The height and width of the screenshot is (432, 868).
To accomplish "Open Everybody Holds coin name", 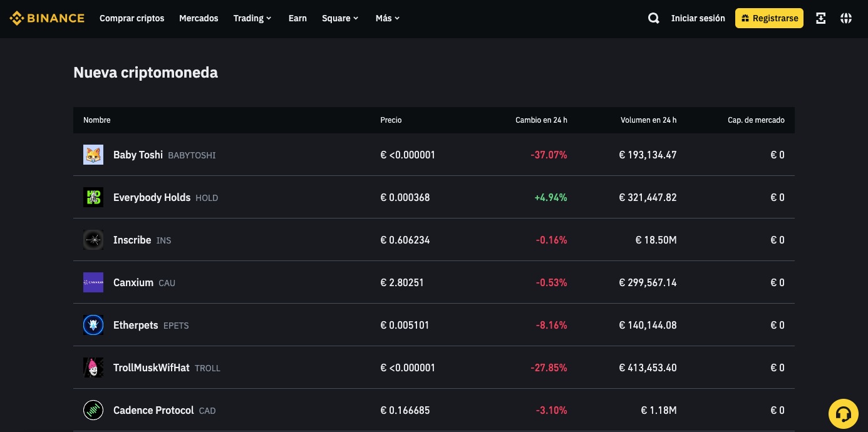I will [152, 197].
